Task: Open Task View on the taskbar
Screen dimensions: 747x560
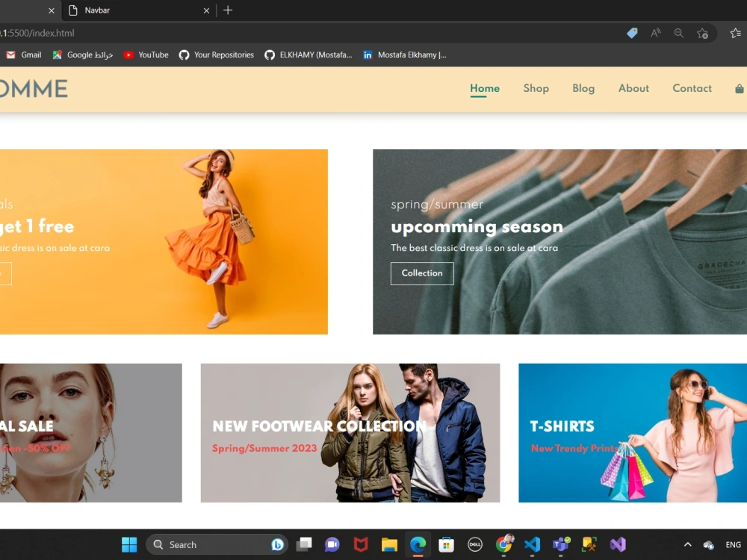Action: coord(304,544)
